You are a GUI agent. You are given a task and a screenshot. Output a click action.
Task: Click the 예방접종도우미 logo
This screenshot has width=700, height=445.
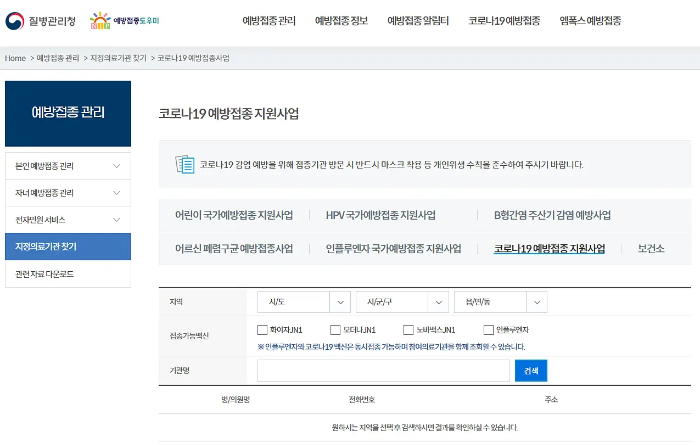[x=124, y=21]
